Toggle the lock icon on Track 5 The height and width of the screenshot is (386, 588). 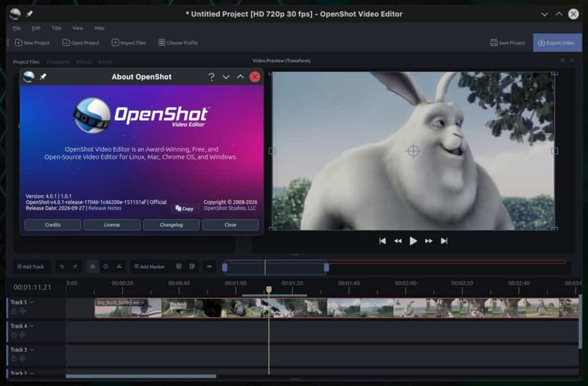(14, 311)
